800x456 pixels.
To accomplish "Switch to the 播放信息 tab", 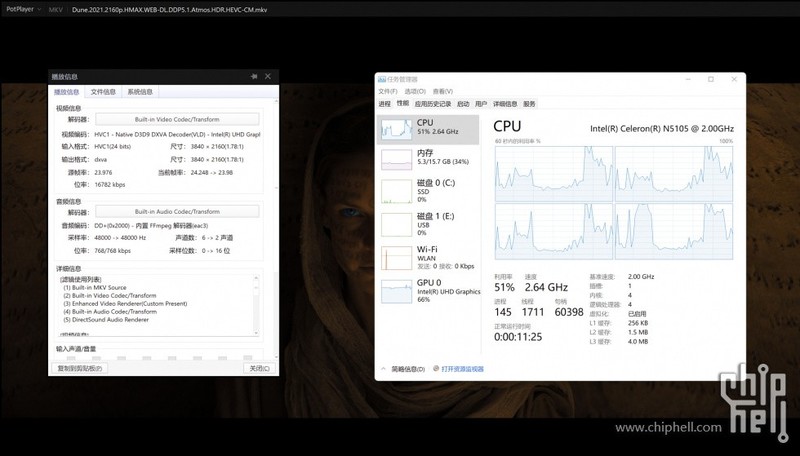I will point(67,92).
